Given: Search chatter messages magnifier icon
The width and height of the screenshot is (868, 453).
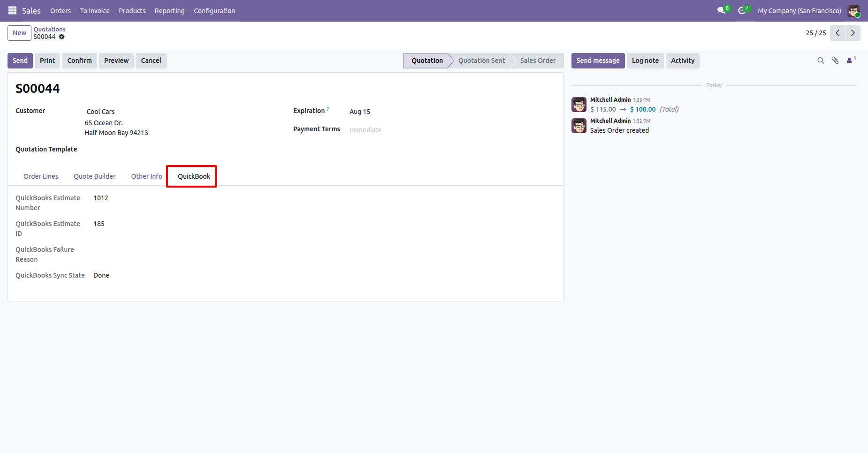Looking at the screenshot, I should [821, 60].
